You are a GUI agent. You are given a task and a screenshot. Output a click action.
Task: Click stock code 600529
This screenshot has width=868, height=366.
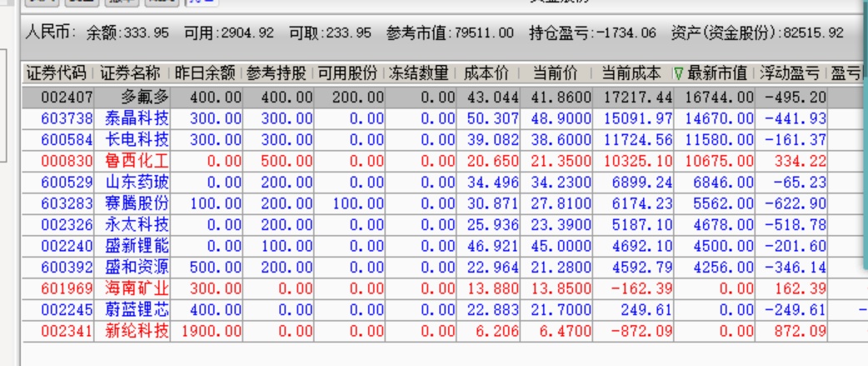click(67, 183)
